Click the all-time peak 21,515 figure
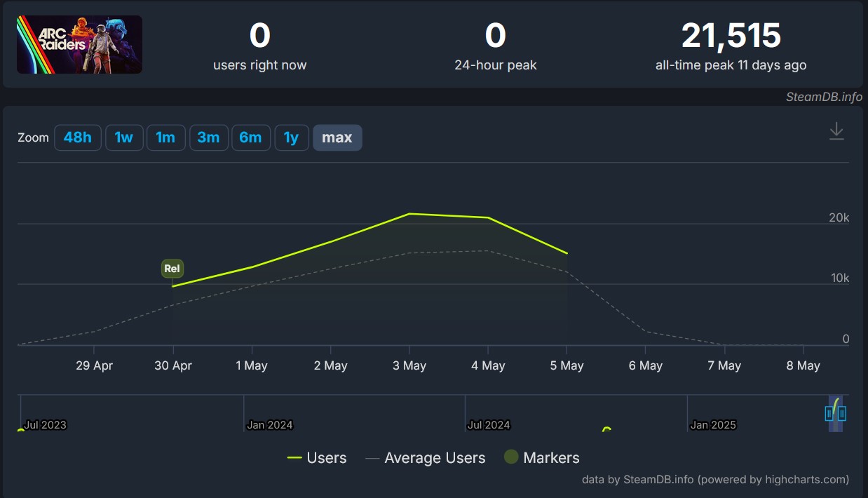 [x=731, y=36]
